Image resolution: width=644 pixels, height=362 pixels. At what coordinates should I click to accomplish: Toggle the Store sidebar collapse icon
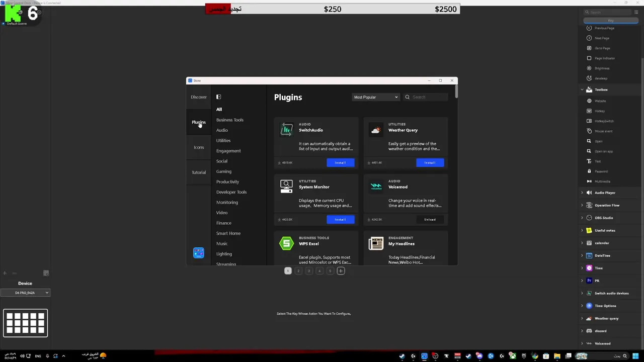pyautogui.click(x=218, y=97)
